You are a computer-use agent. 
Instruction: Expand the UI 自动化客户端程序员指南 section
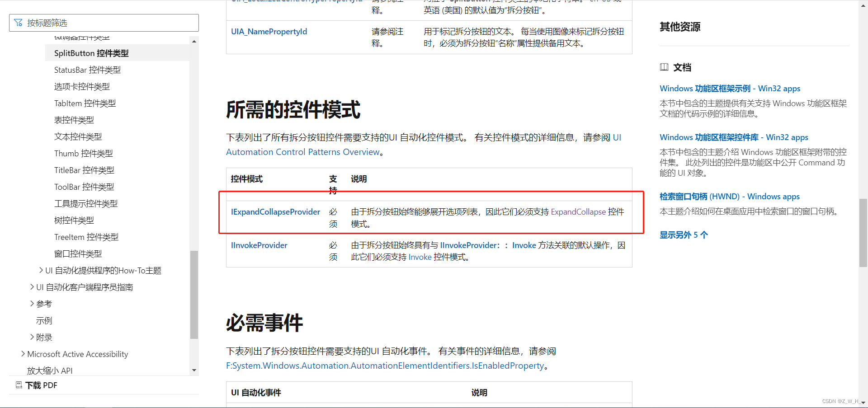[31, 286]
